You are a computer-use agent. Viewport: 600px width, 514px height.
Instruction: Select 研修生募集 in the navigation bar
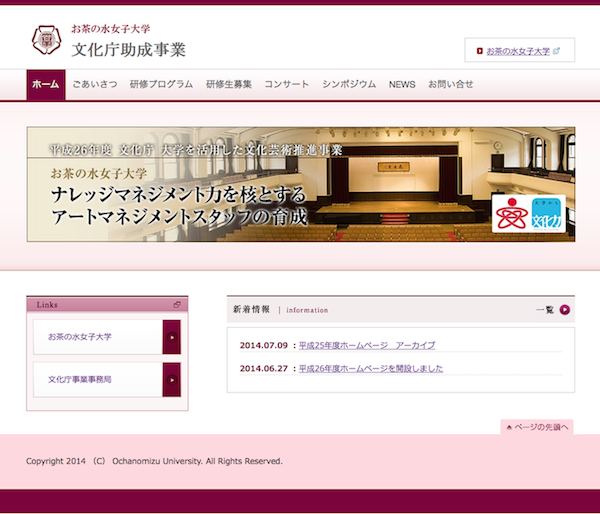pyautogui.click(x=228, y=85)
